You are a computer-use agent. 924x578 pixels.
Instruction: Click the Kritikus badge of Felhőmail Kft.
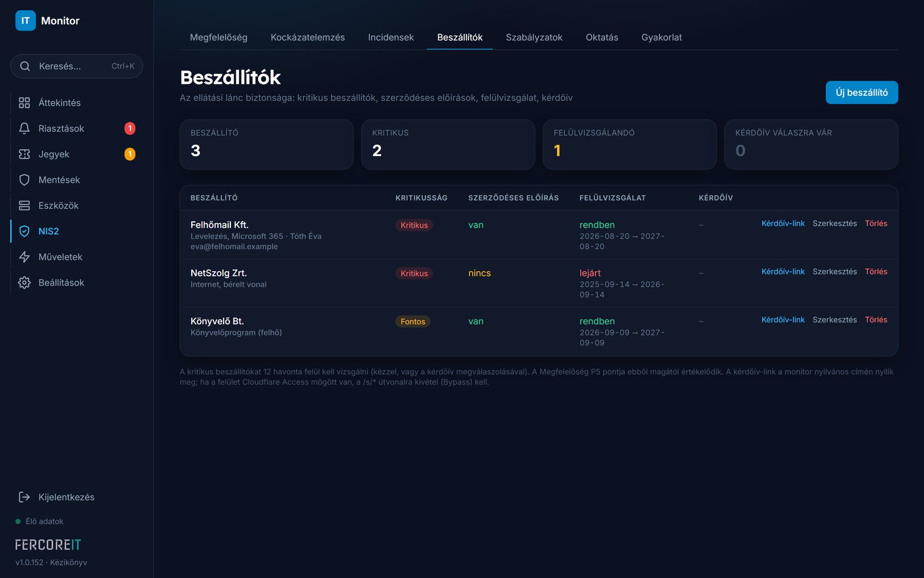point(414,225)
